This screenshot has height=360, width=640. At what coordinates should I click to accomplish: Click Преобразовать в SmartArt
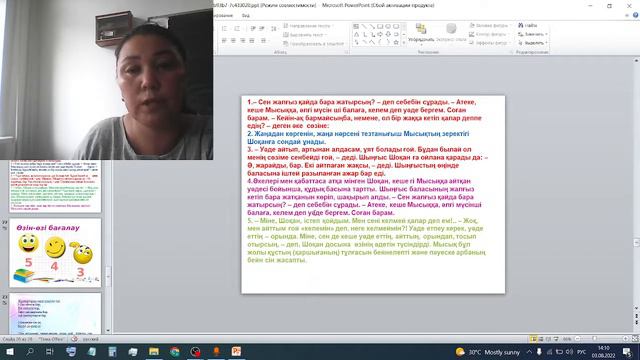pyautogui.click(x=313, y=44)
